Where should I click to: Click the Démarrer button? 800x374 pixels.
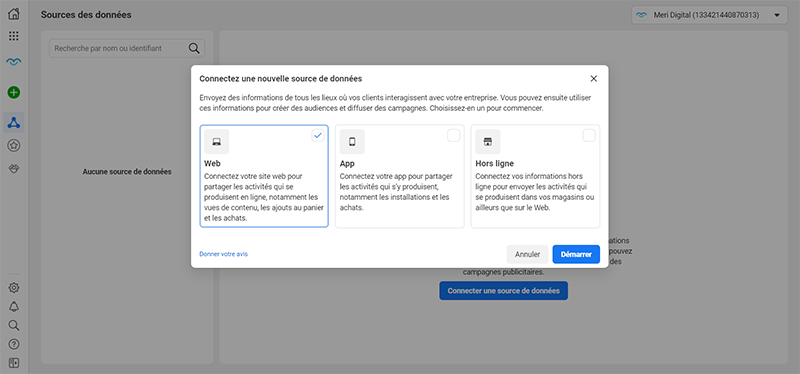pos(576,254)
